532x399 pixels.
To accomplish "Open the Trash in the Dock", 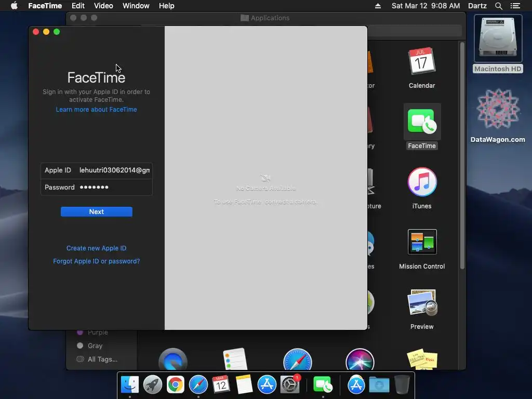I will point(402,384).
